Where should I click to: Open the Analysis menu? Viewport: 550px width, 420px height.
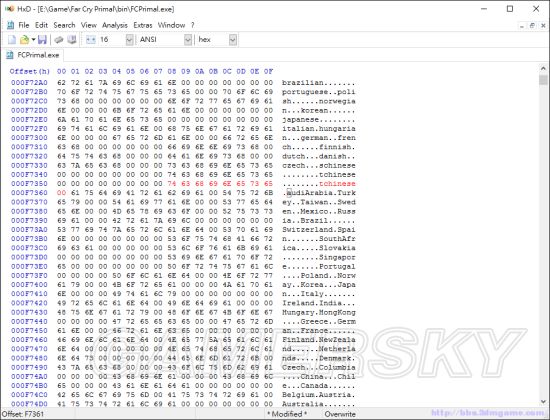pos(115,25)
